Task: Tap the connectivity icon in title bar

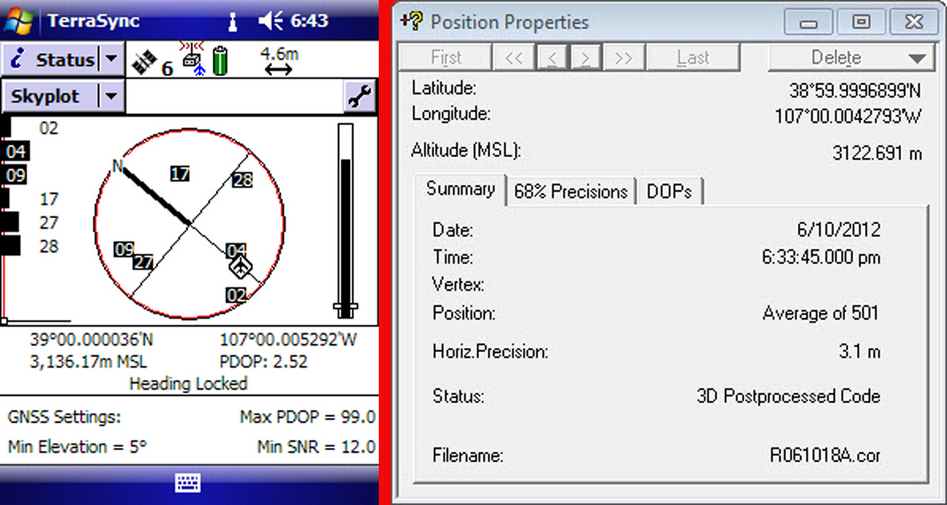Action: click(x=231, y=22)
